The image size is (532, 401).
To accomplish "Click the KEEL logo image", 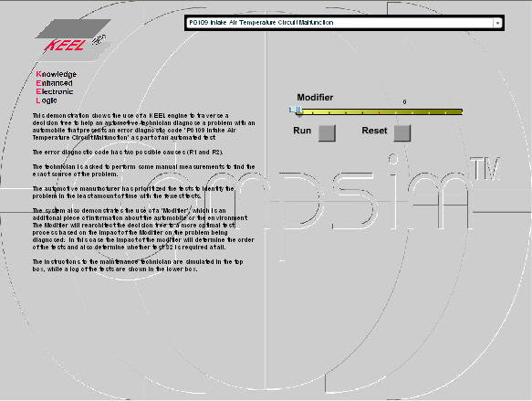I will [73, 39].
